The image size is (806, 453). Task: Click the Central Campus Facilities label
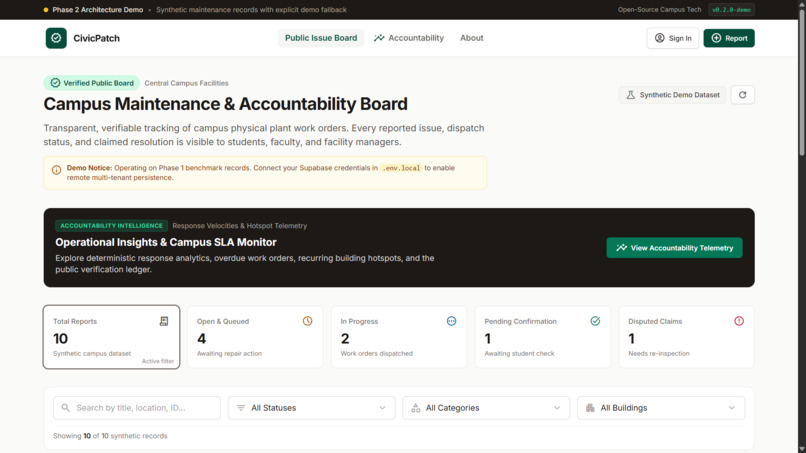click(x=186, y=83)
